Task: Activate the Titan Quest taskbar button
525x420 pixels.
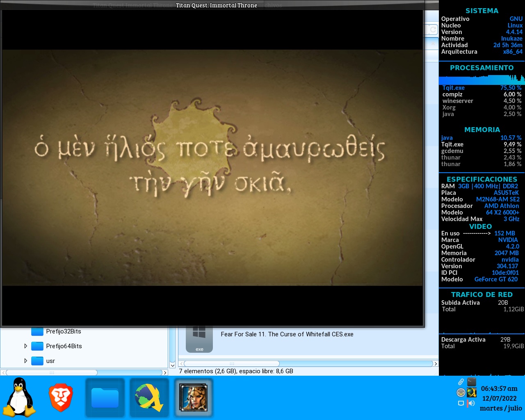Action: click(194, 397)
